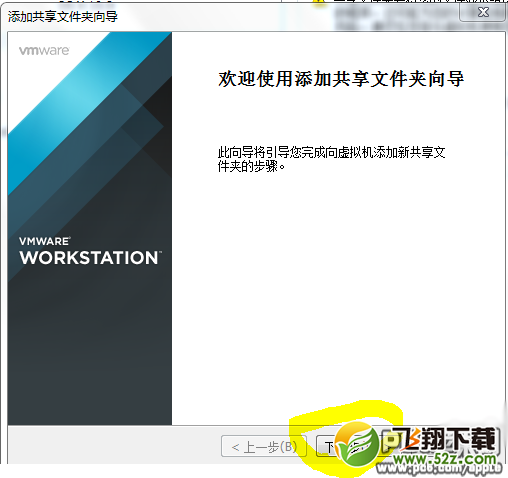The height and width of the screenshot is (478, 508).
Task: Click the 此向导将引导您完成 description text
Action: point(331,159)
